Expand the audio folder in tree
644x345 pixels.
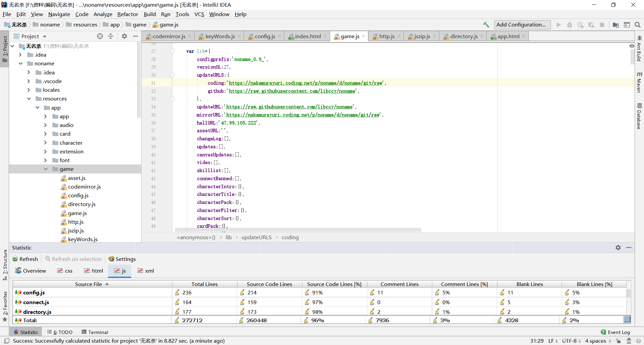click(x=46, y=125)
